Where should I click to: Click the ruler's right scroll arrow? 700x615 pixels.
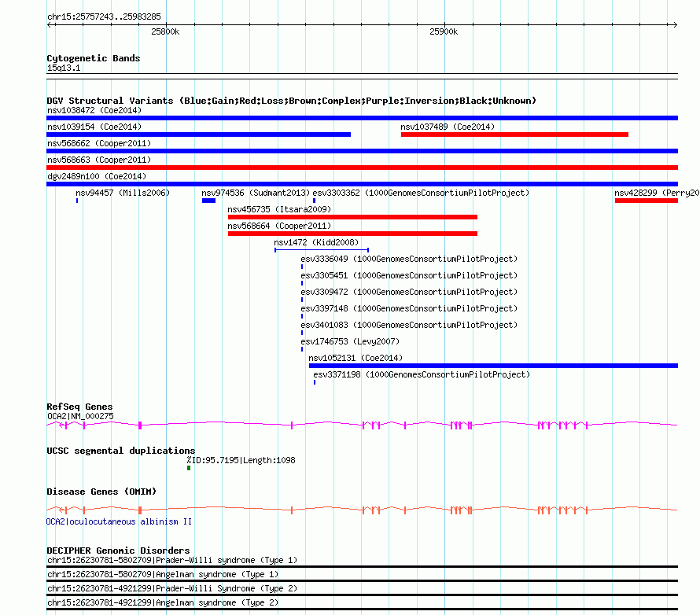click(x=675, y=25)
